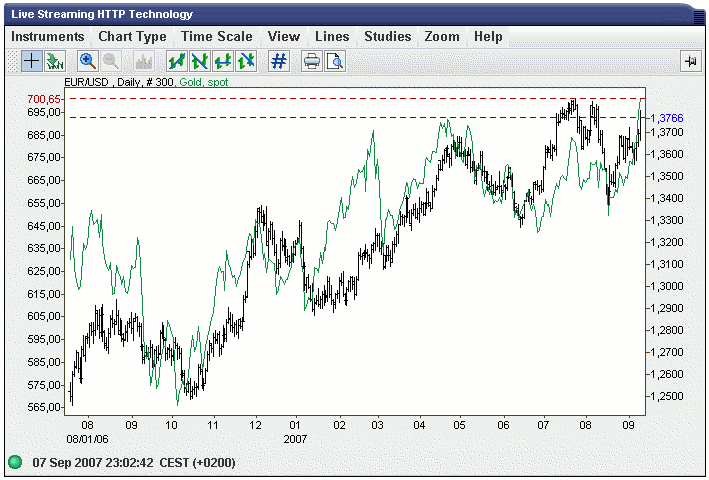Click the pin toolbar icon
This screenshot has width=709, height=480.
pyautogui.click(x=690, y=61)
